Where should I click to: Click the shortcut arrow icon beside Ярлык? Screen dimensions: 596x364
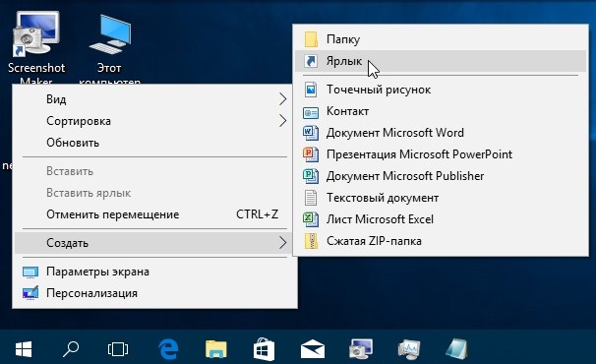[x=311, y=61]
